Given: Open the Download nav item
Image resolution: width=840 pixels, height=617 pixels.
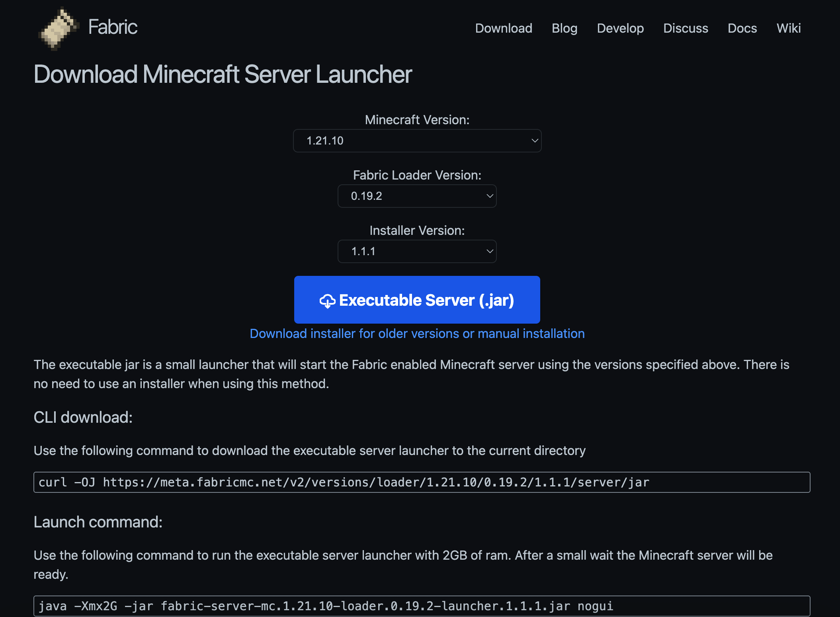Looking at the screenshot, I should click(504, 28).
